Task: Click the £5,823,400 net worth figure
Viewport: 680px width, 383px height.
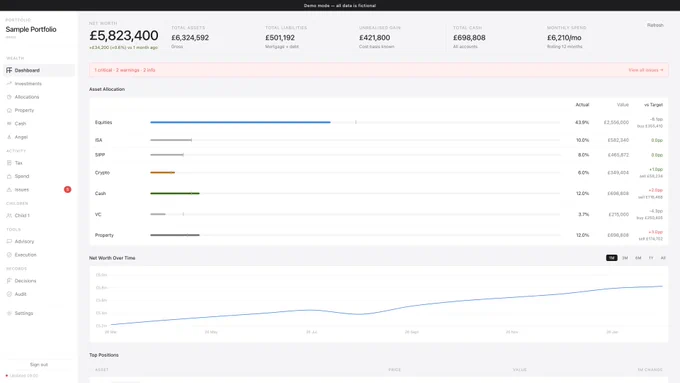Action: coord(124,36)
